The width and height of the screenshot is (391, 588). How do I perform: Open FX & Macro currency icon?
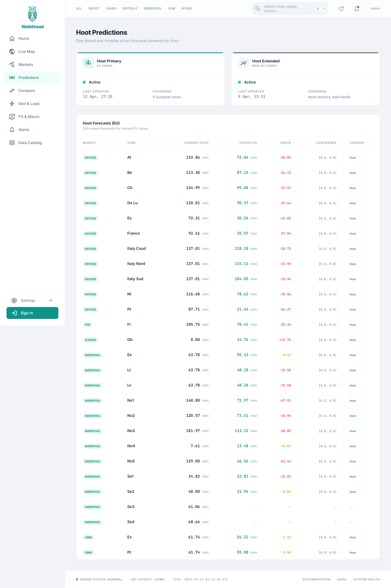(12, 116)
